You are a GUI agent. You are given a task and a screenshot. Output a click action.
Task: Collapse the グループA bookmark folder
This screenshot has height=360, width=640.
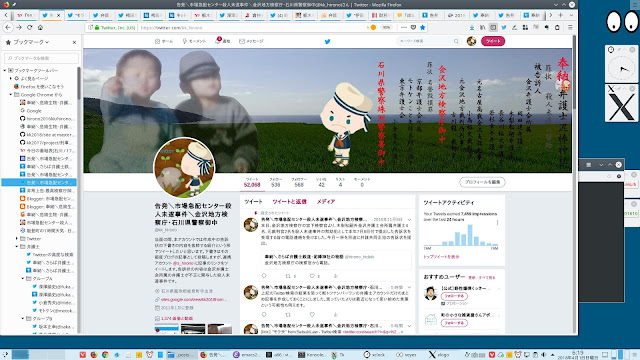(22, 278)
